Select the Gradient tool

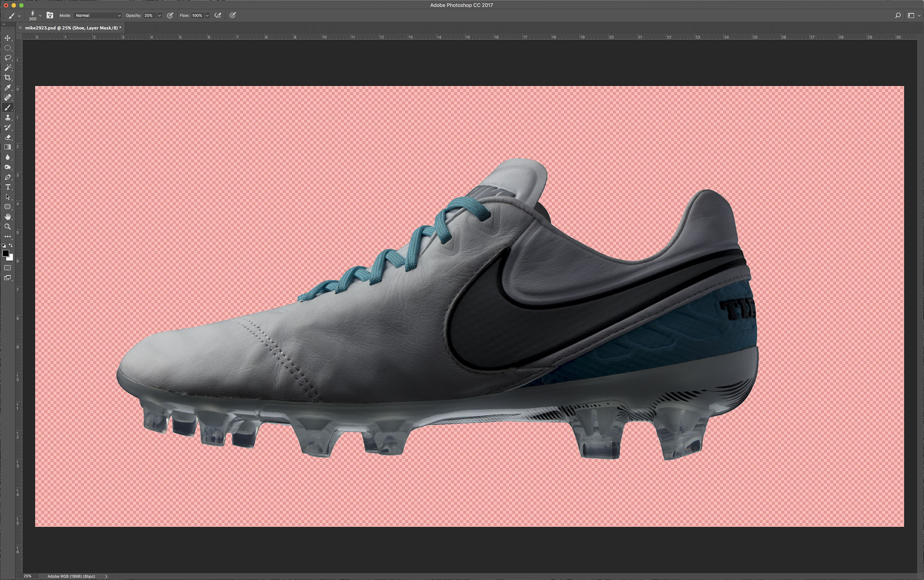8,147
